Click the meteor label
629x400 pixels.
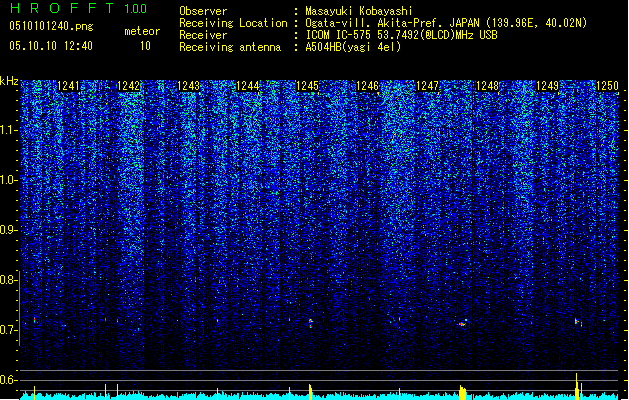click(x=142, y=31)
